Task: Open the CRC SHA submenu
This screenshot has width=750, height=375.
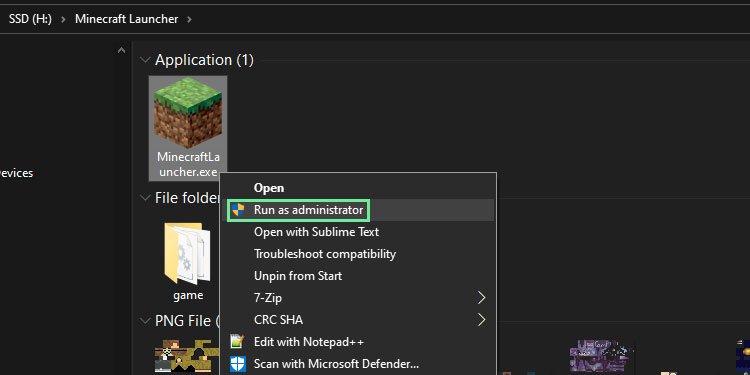Action: 358,320
